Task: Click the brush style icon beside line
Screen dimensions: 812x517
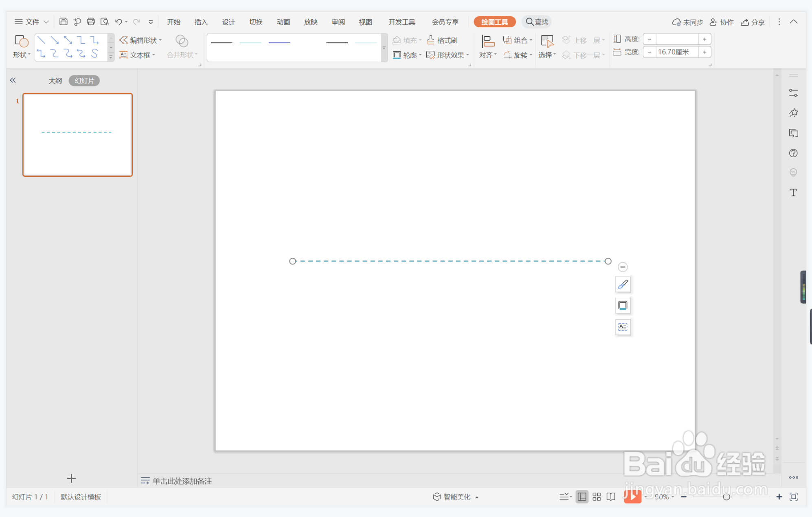Action: coord(623,284)
